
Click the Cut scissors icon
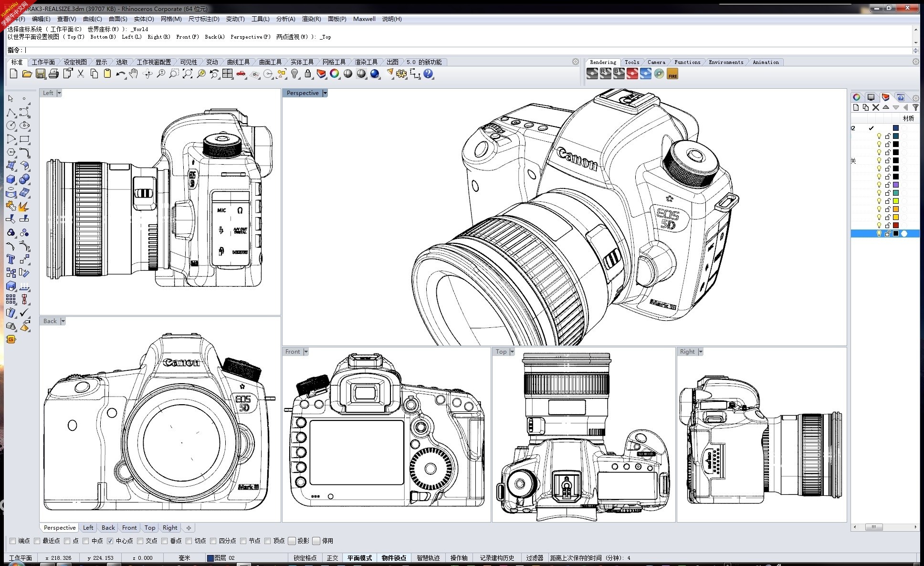pyautogui.click(x=81, y=73)
